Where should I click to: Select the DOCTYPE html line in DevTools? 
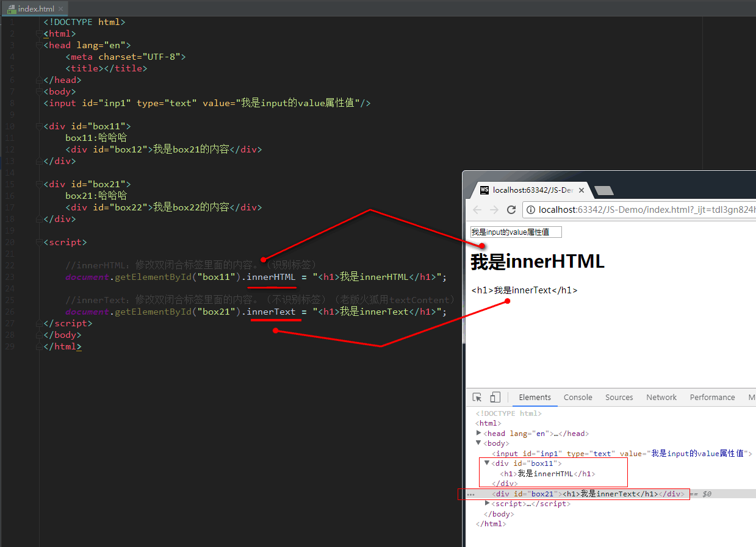point(508,413)
